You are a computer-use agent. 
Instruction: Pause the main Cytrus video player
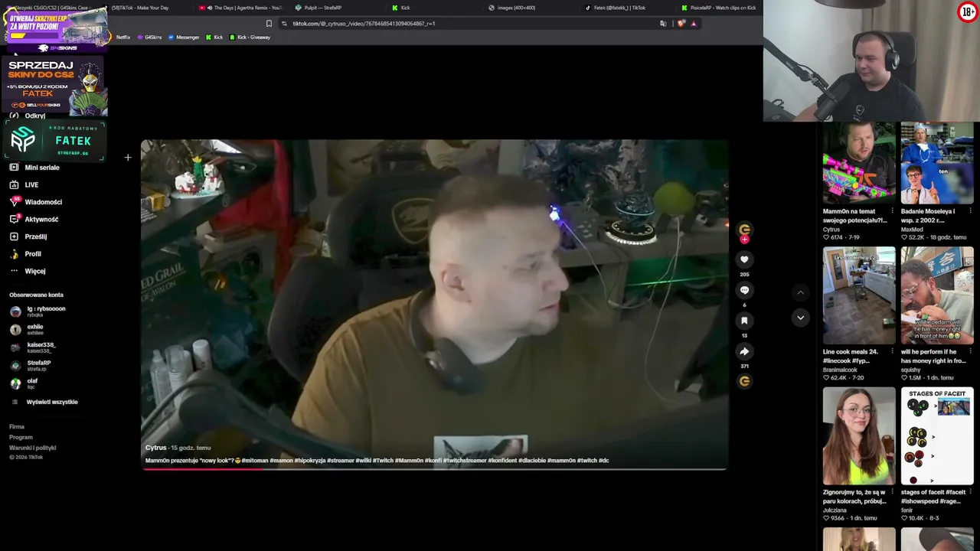point(434,305)
